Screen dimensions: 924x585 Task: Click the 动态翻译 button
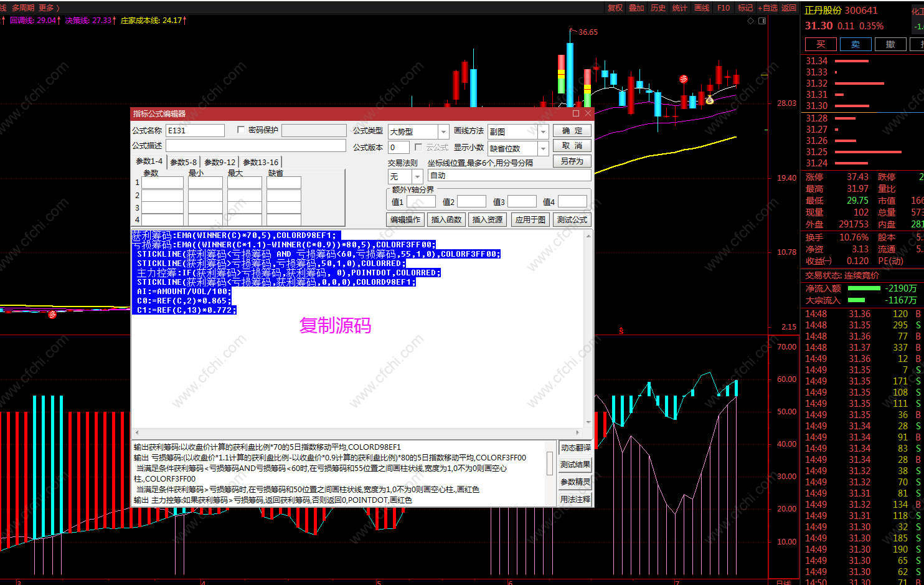(x=575, y=447)
